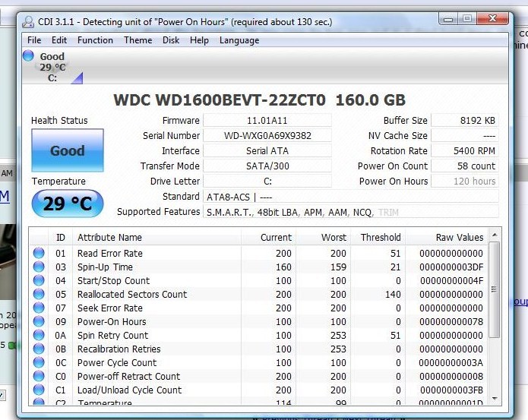Screen dimensions: 528x420
Task: Click the Drive Letter field C:
Action: tap(267, 182)
